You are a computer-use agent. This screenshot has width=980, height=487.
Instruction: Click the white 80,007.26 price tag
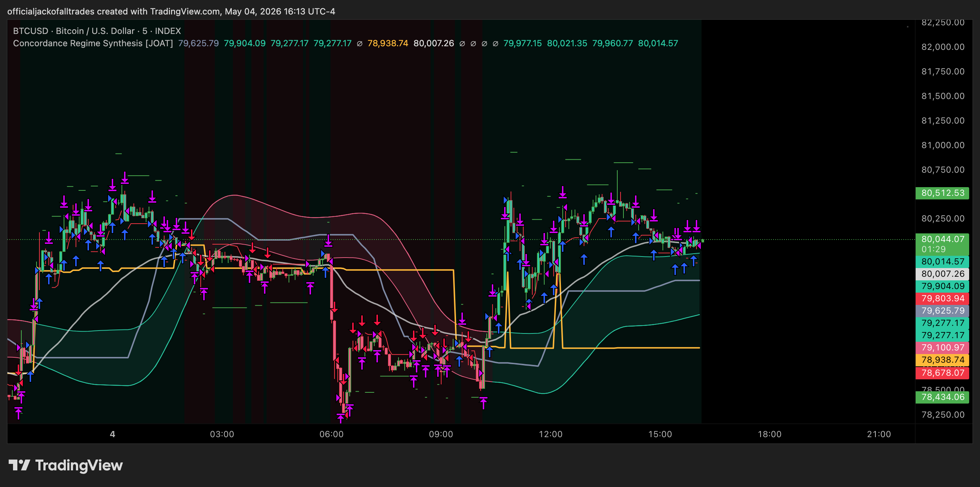pos(942,274)
